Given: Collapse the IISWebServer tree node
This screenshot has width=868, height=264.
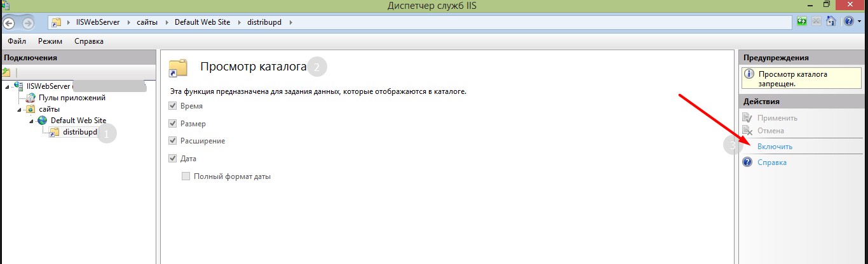Looking at the screenshot, I should pos(6,86).
